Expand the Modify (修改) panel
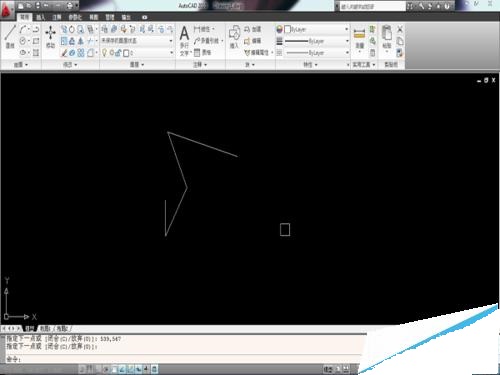The width and height of the screenshot is (500, 375). [x=70, y=65]
